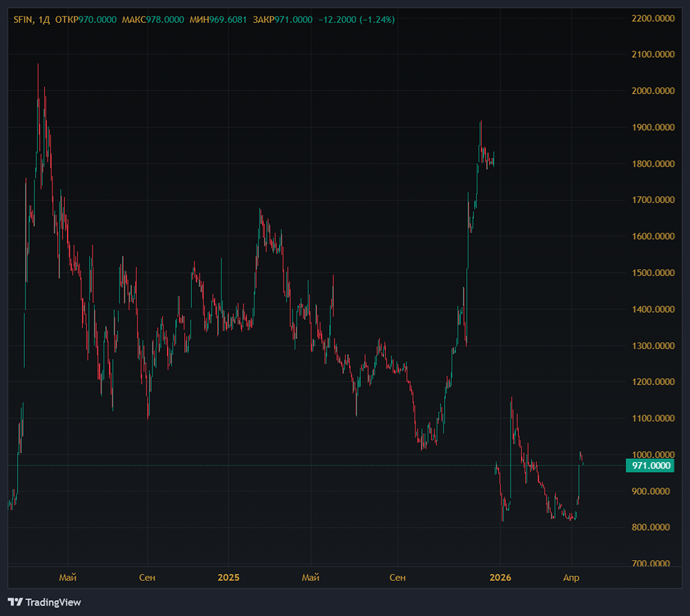Click the last Сен label on the time axis
The image size is (690, 616).
click(397, 577)
